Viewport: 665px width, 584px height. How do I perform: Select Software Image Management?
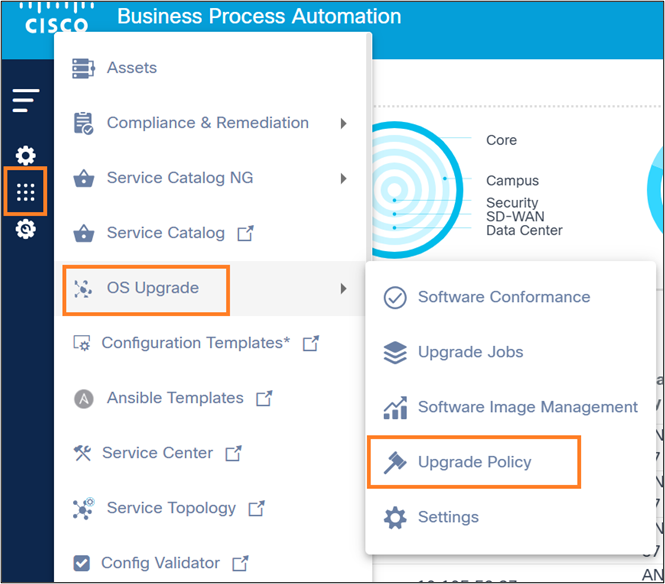[x=527, y=407]
